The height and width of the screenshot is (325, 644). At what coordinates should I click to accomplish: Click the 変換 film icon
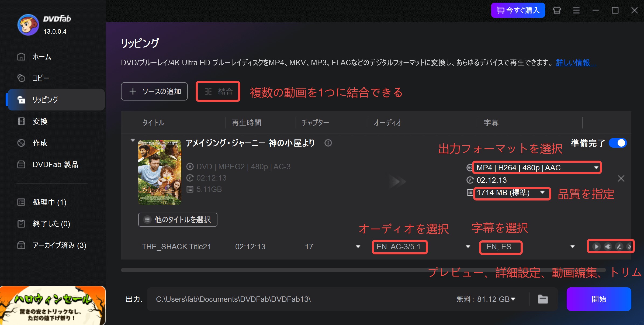[x=21, y=121]
